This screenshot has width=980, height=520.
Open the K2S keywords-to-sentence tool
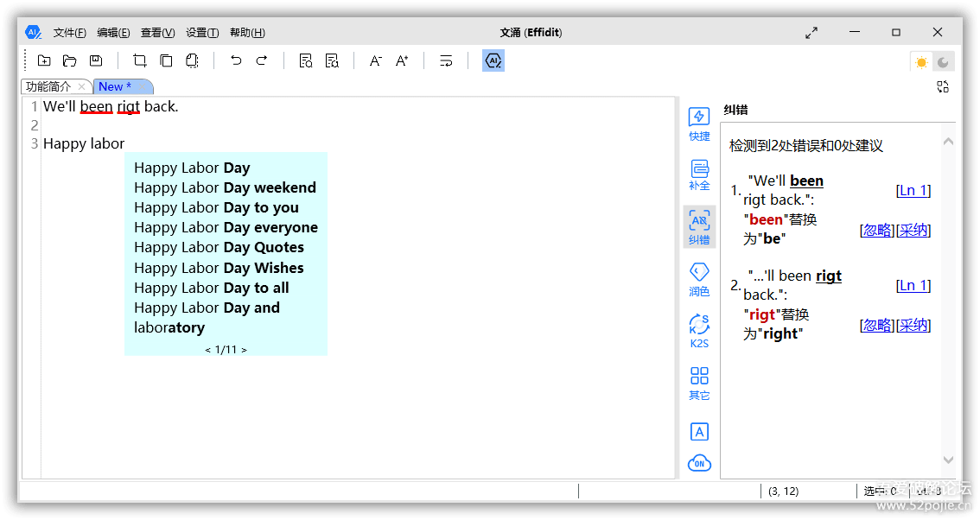(x=699, y=331)
